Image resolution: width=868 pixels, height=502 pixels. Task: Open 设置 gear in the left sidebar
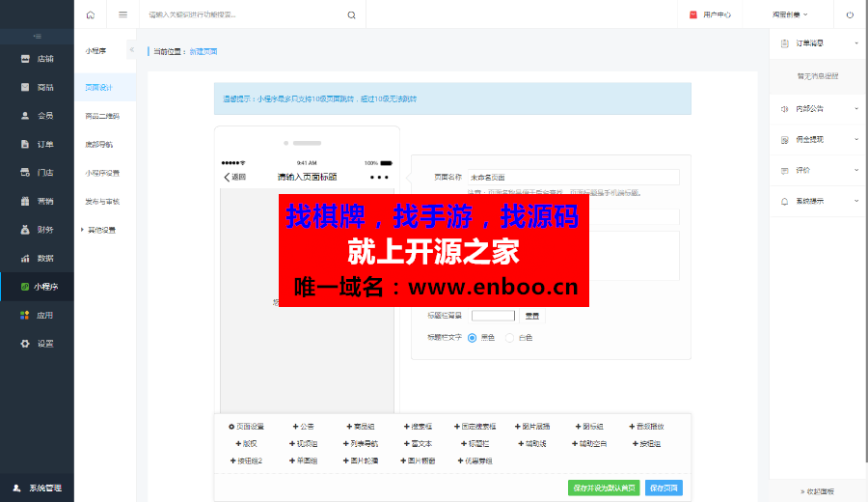(x=37, y=344)
